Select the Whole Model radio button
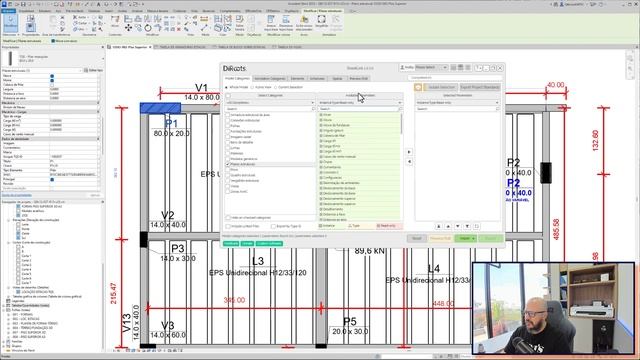This screenshot has height=360, width=640. pos(227,87)
